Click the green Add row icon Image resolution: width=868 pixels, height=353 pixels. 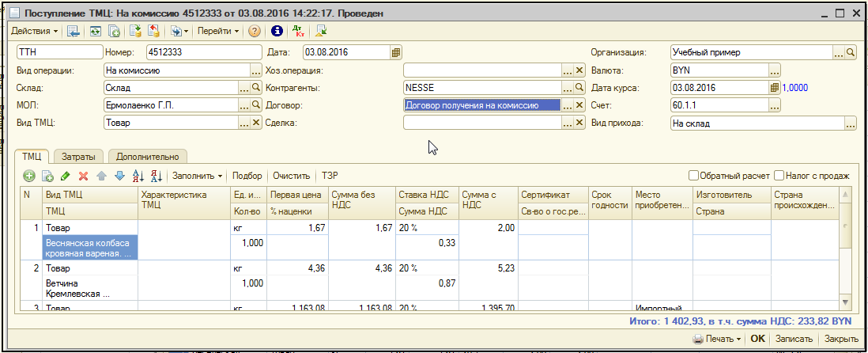29,176
